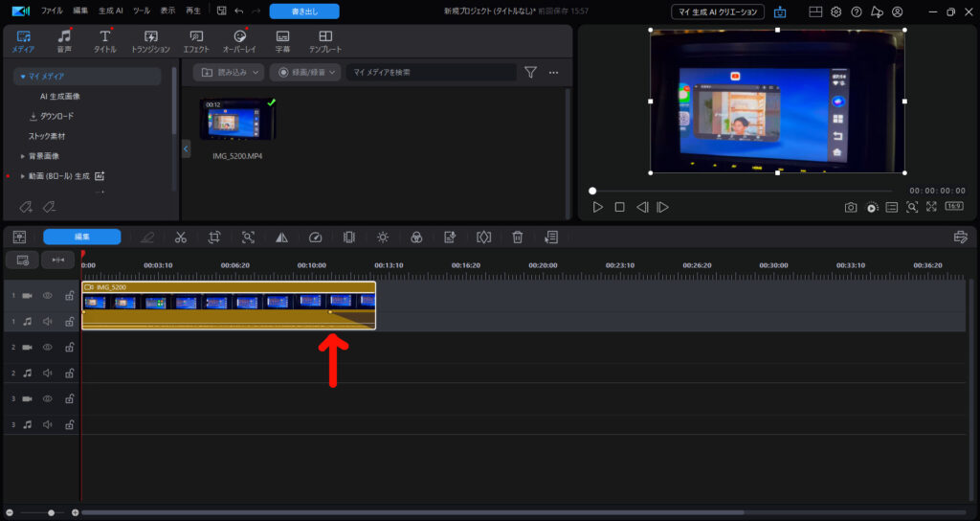The image size is (980, 521).
Task: Click the マイ 生成 AI クリエーション button
Action: (718, 11)
